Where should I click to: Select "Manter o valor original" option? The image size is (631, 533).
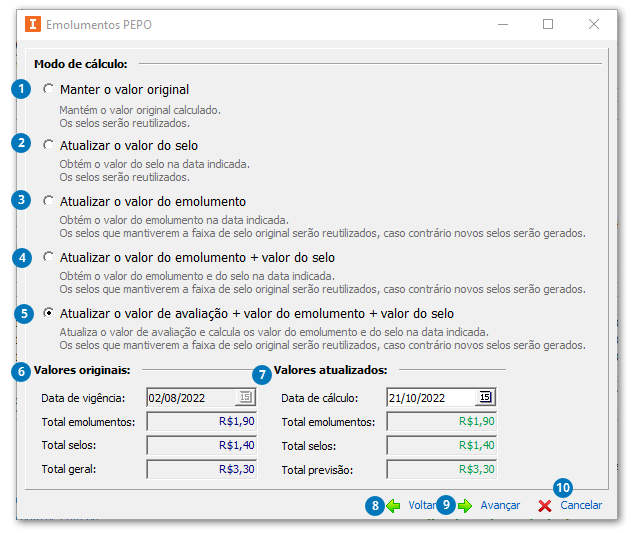(x=48, y=89)
